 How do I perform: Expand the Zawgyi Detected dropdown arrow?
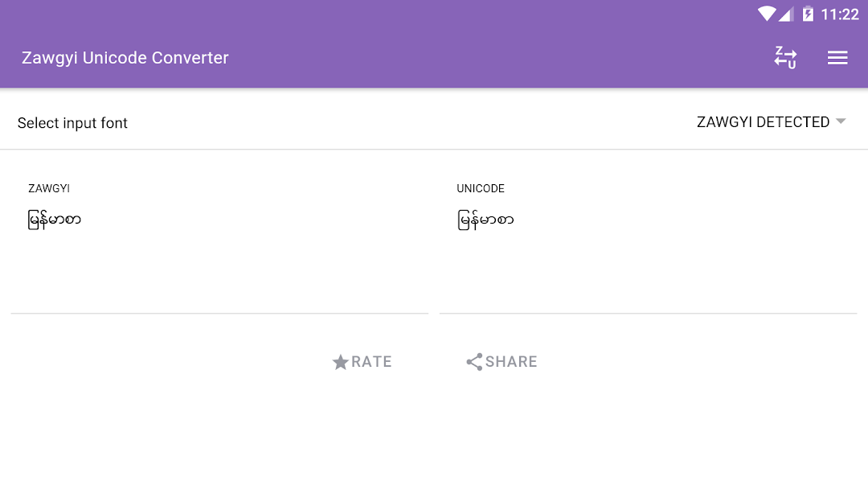[841, 121]
